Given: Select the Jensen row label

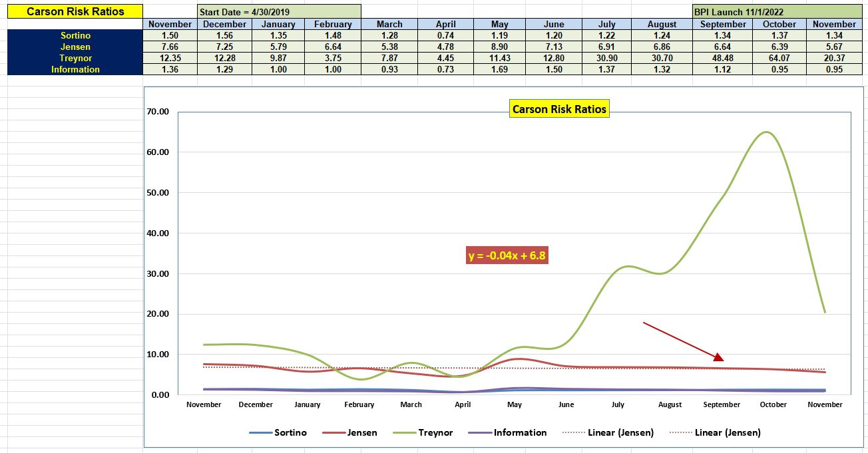Looking at the screenshot, I should click(x=75, y=47).
